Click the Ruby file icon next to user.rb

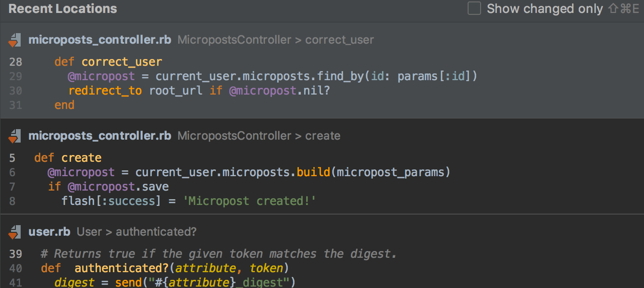[x=15, y=232]
